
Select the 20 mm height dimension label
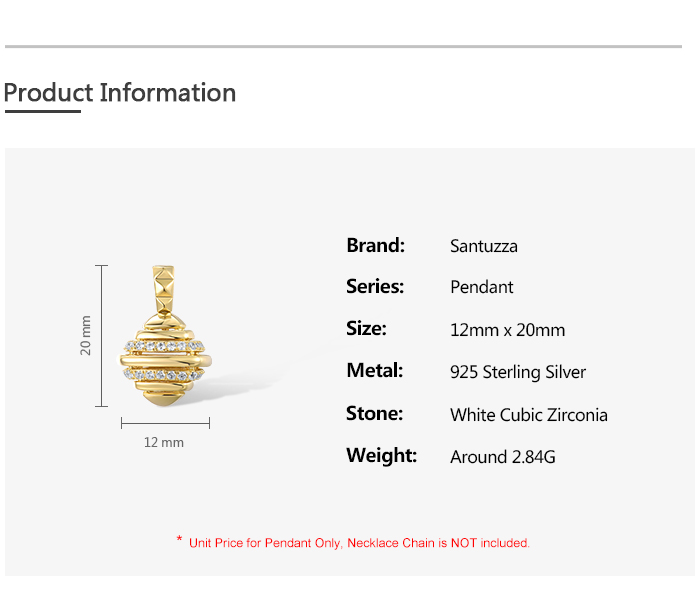point(86,335)
